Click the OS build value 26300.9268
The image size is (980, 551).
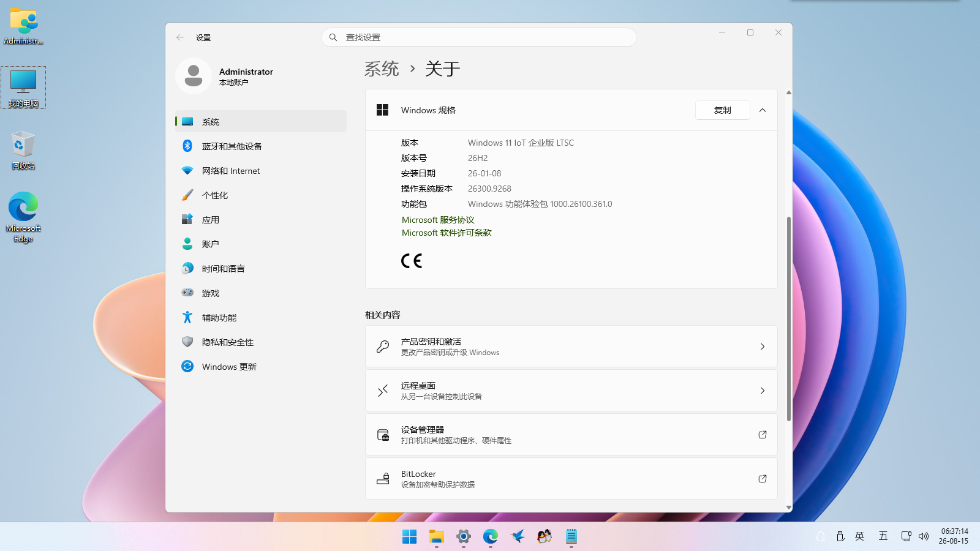[489, 189]
